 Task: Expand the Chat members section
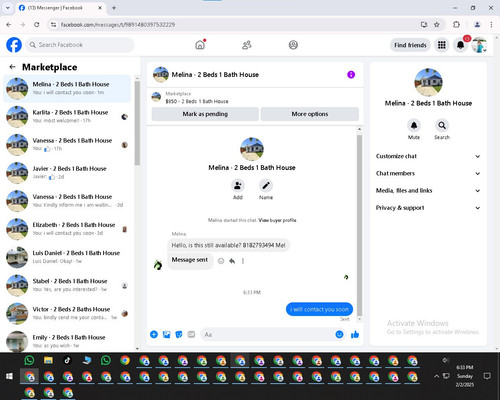tap(428, 173)
